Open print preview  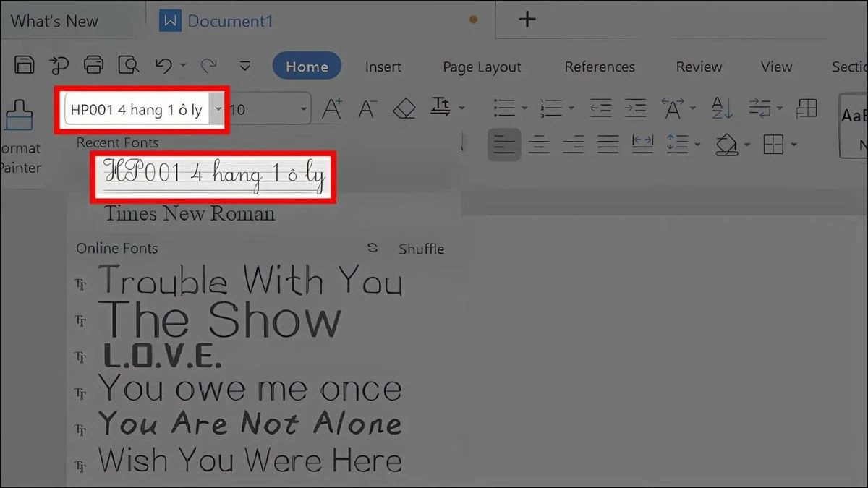click(x=129, y=65)
